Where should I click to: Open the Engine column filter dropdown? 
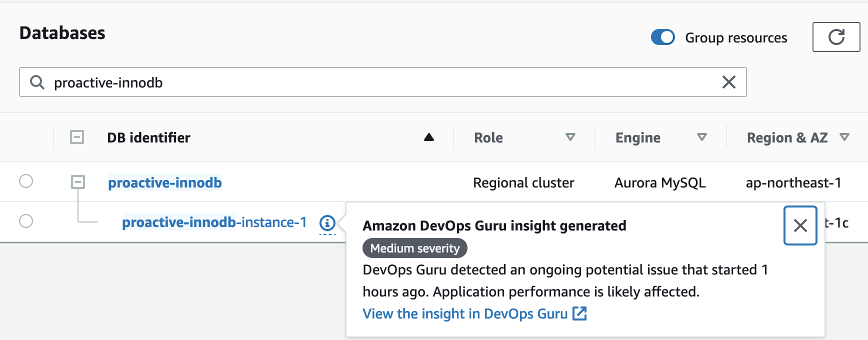click(701, 137)
